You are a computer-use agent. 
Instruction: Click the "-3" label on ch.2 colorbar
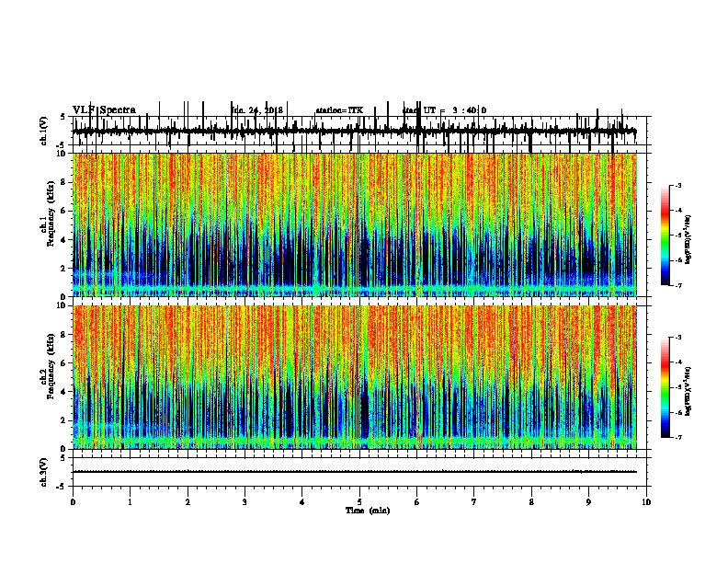point(677,338)
